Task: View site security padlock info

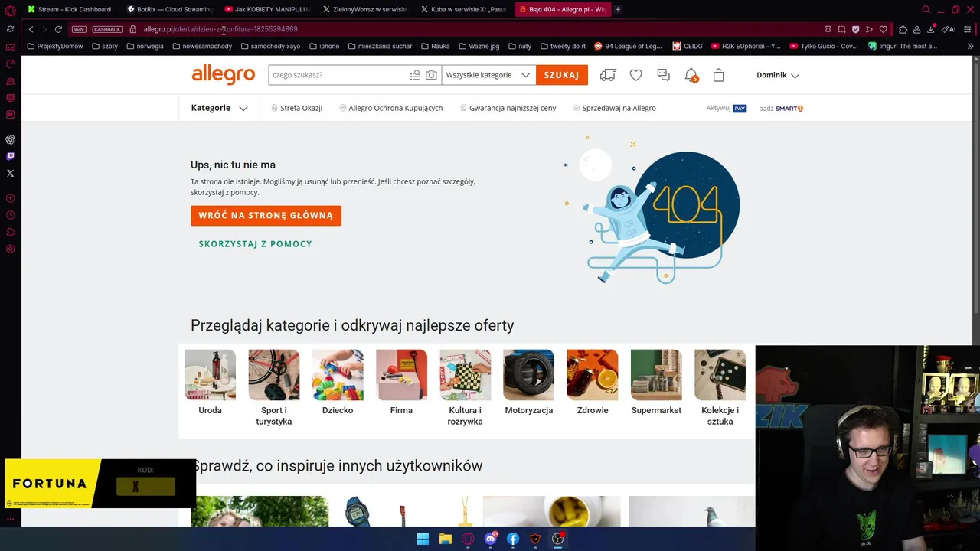Action: (132, 29)
